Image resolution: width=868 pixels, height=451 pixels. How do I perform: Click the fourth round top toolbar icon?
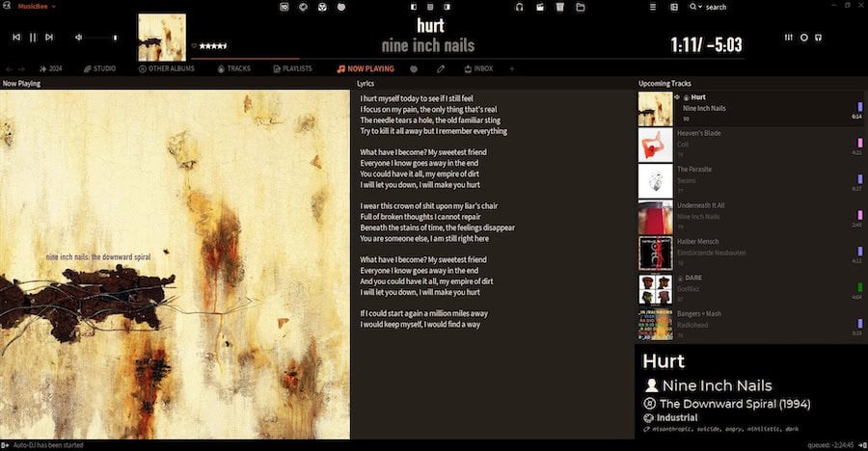tap(341, 7)
